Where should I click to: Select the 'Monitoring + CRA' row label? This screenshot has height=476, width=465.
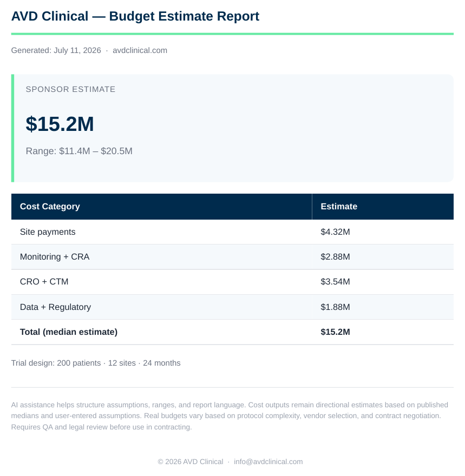click(55, 257)
